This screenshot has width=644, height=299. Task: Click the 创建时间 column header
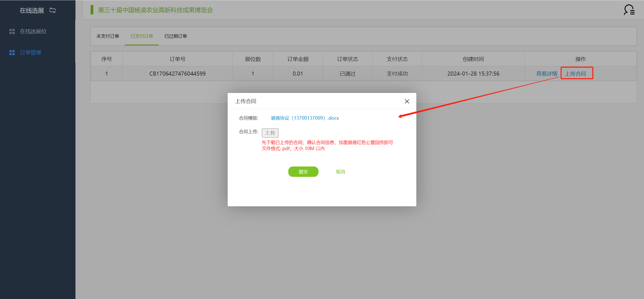pos(473,59)
